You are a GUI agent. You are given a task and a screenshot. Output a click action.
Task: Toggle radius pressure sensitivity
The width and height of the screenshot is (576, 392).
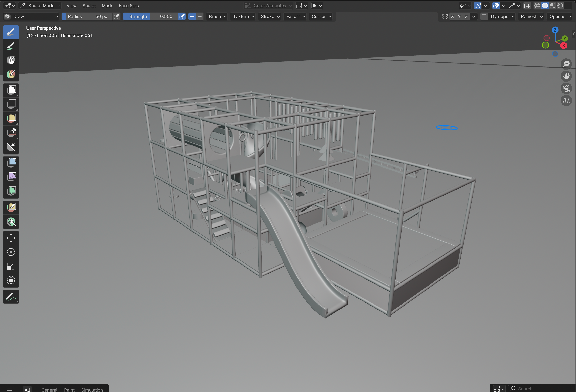(116, 16)
